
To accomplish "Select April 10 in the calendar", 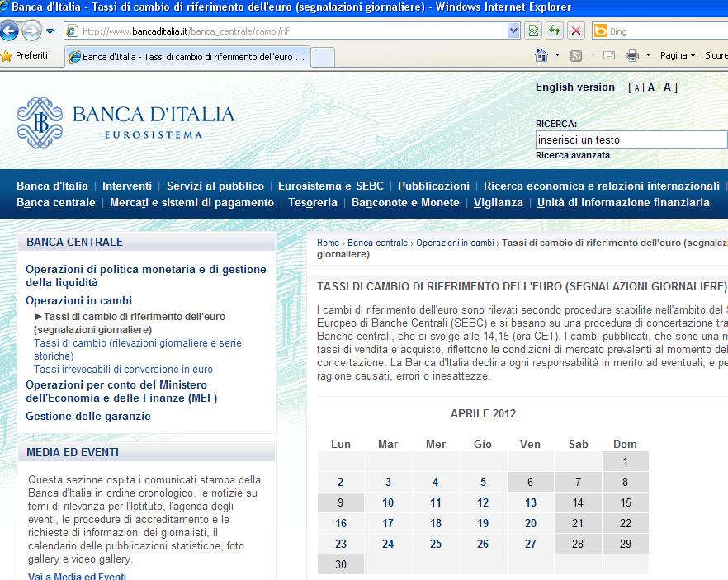I will (388, 502).
